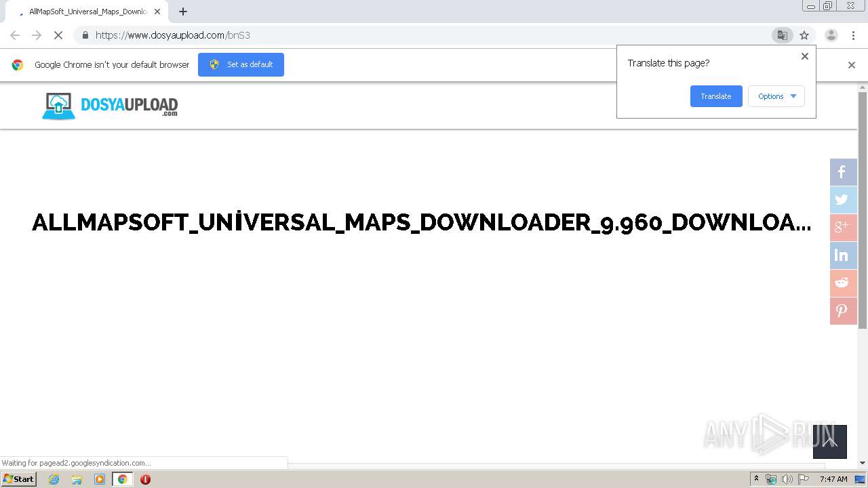The image size is (868, 488).
Task: Open the Action Center flag icon
Action: pyautogui.click(x=804, y=479)
